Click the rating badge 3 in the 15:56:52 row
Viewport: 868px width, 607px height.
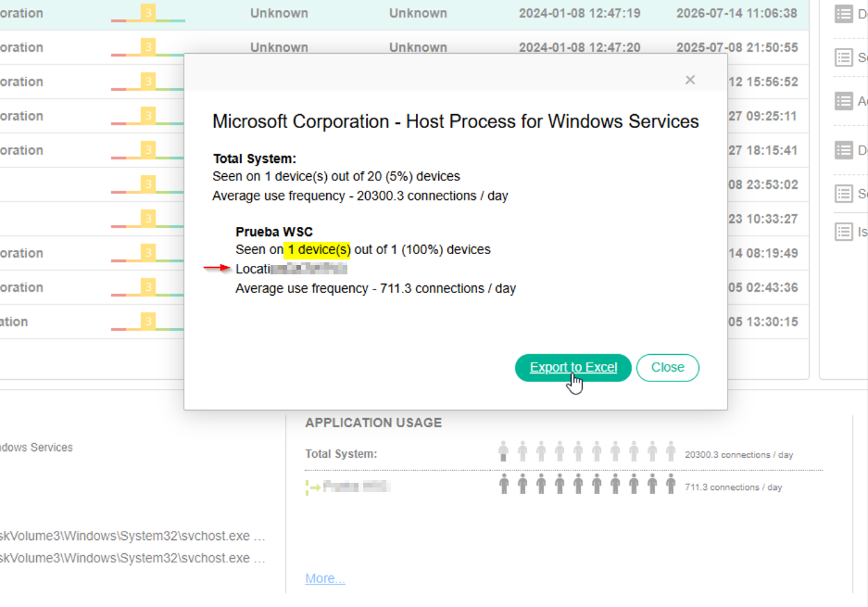(148, 82)
